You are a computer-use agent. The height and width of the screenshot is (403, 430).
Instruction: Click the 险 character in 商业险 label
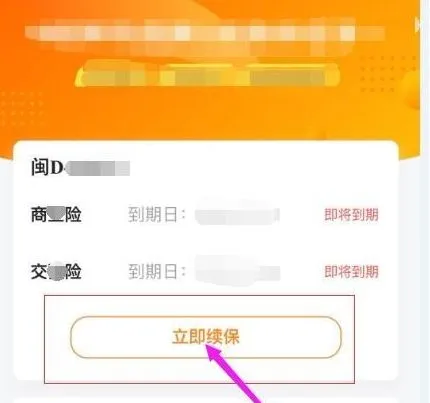73,214
